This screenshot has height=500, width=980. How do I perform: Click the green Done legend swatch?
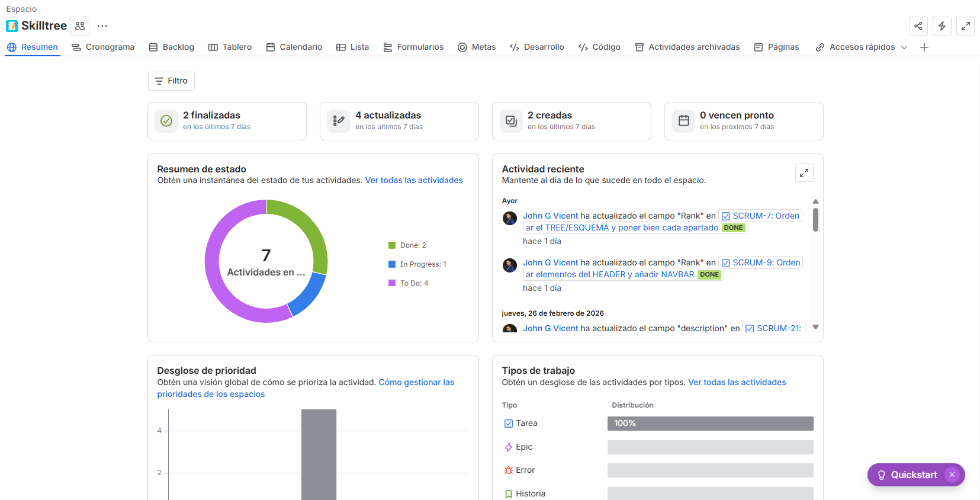point(392,245)
